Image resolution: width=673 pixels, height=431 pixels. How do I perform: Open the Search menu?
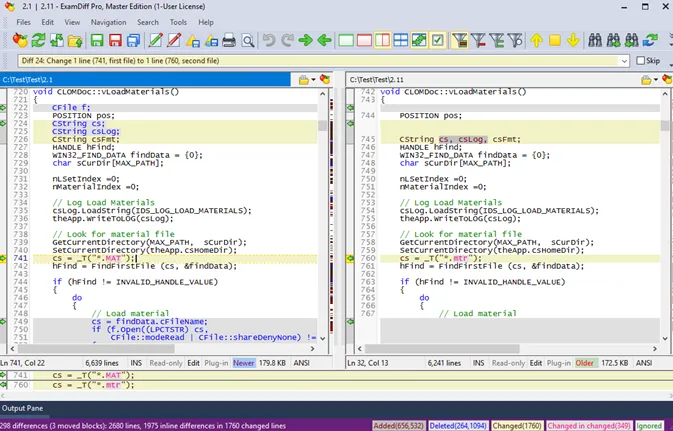[x=148, y=22]
